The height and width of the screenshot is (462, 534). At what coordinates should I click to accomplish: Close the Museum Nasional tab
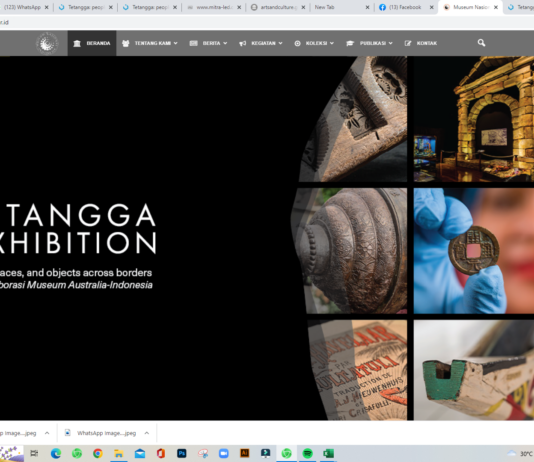pyautogui.click(x=496, y=7)
